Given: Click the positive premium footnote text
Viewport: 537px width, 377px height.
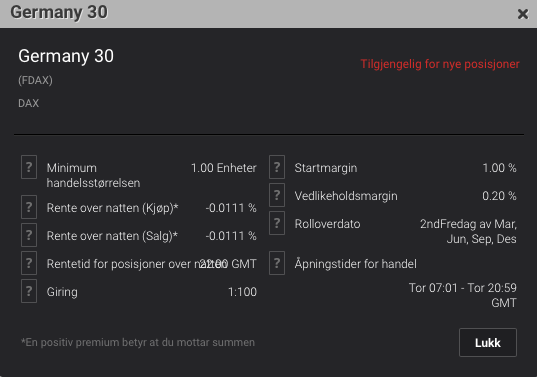Looking at the screenshot, I should 138,342.
